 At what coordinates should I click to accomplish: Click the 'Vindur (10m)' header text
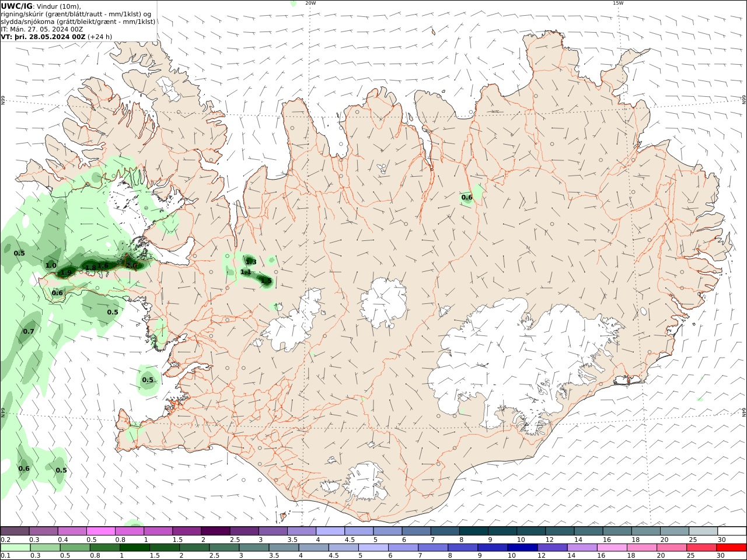click(58, 6)
